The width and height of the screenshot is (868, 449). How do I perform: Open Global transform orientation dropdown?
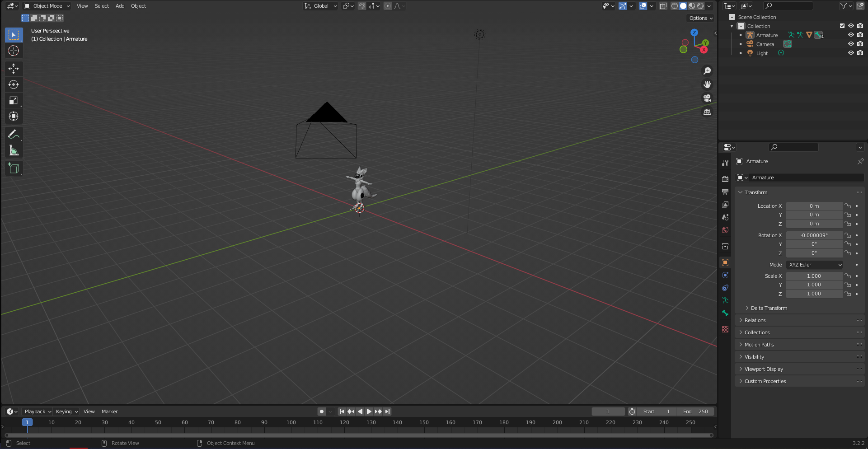click(x=320, y=6)
